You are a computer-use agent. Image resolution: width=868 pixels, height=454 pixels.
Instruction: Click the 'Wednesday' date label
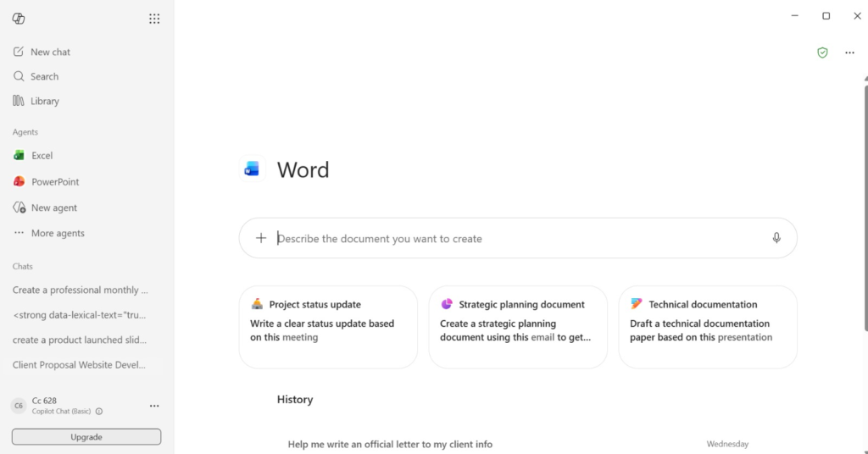(x=727, y=444)
